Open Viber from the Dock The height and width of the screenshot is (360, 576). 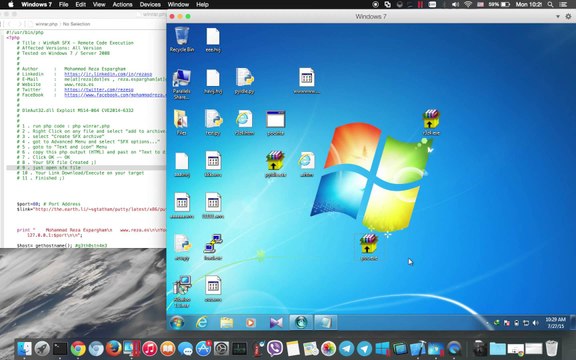(x=275, y=348)
